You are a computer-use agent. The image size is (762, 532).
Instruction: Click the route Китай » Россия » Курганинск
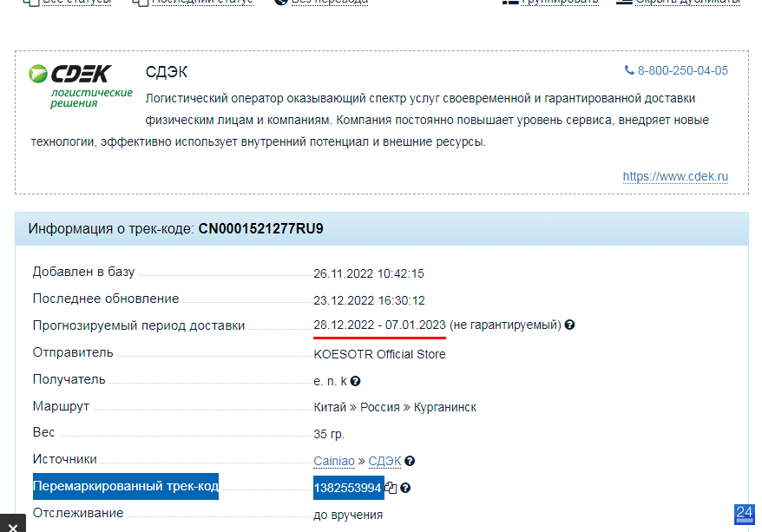(395, 407)
